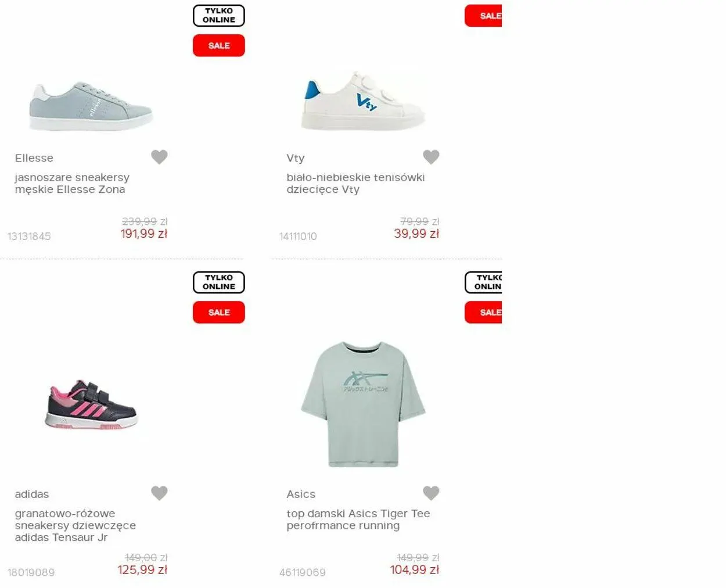Image resolution: width=726 pixels, height=588 pixels.
Task: Click the heart icon for Asics top
Action: pyautogui.click(x=431, y=493)
